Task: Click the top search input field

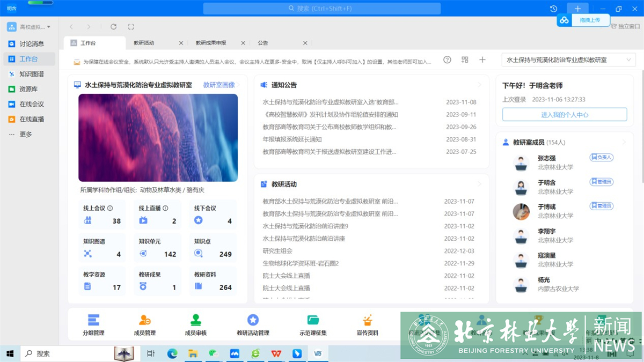Action: [322, 9]
